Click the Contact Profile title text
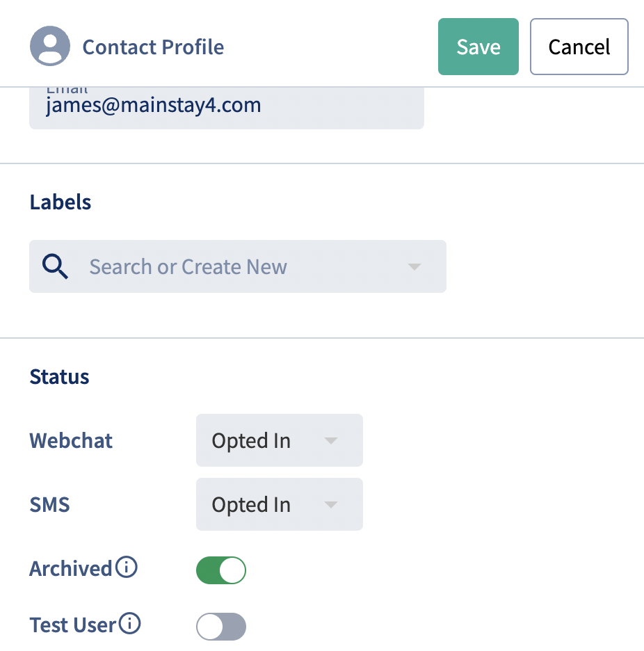Viewport: 644px width, 651px height. [153, 47]
